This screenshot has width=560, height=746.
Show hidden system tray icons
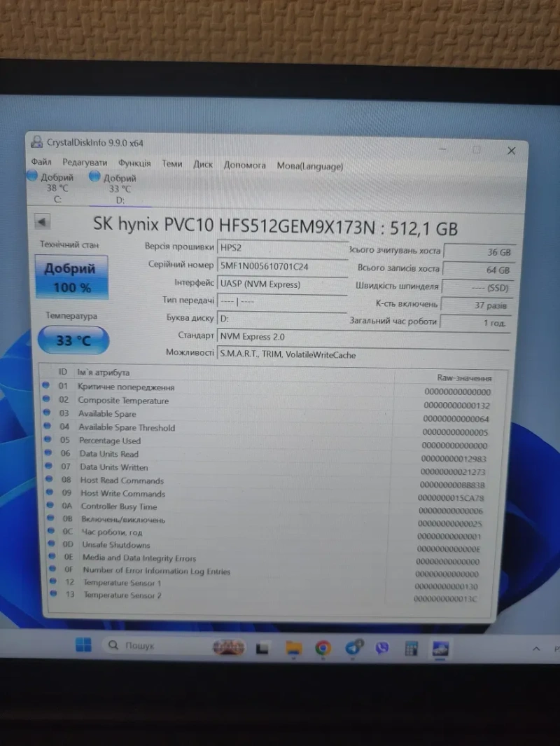pos(536,649)
